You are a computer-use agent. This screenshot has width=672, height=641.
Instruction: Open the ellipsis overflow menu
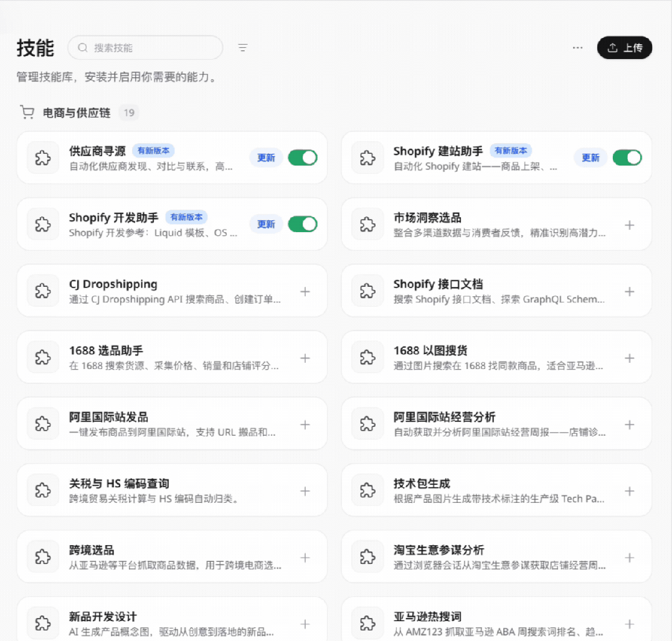577,47
